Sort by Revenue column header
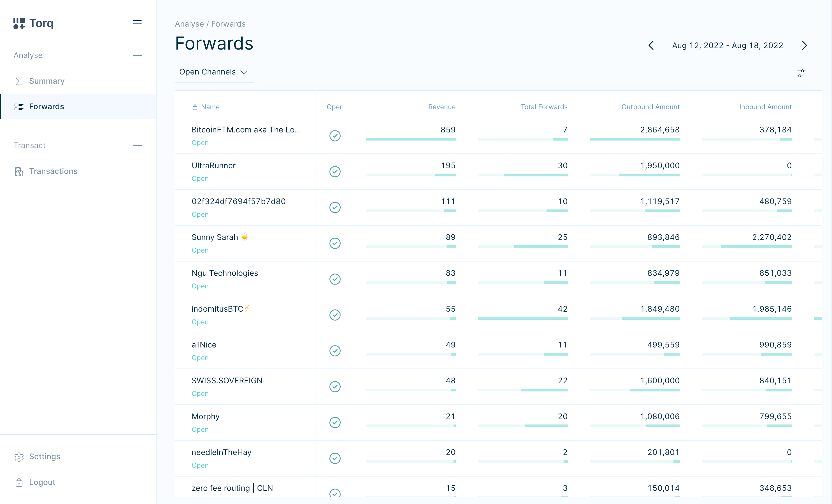832x504 pixels. pyautogui.click(x=442, y=107)
